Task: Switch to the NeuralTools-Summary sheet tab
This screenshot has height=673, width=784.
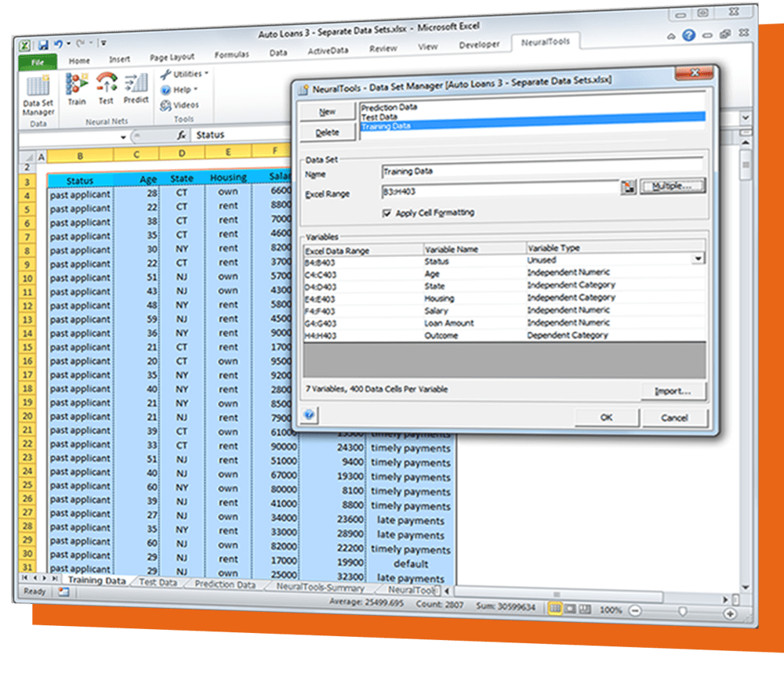Action: [320, 588]
